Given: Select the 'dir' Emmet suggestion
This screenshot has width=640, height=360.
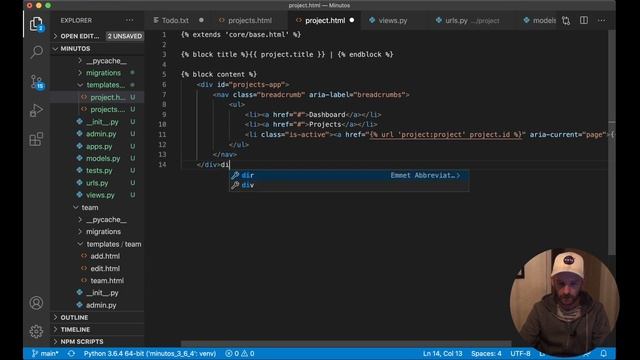Looking at the screenshot, I should click(x=349, y=176).
